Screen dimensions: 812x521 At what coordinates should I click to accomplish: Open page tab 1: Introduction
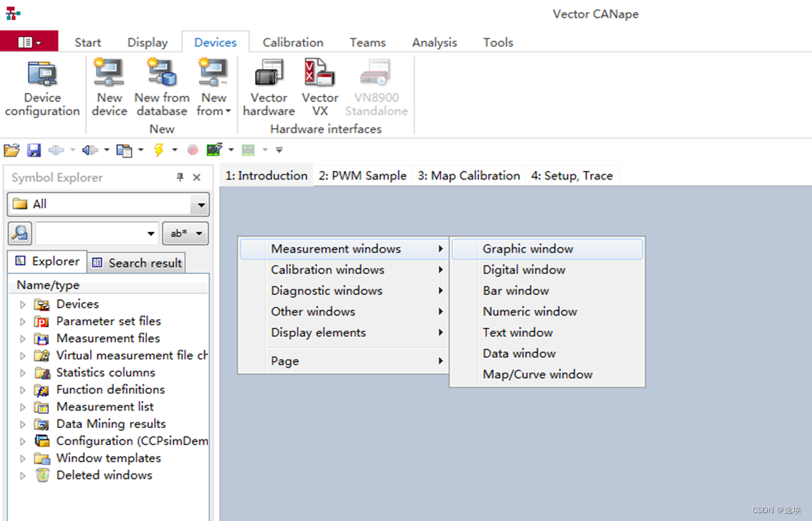point(266,176)
